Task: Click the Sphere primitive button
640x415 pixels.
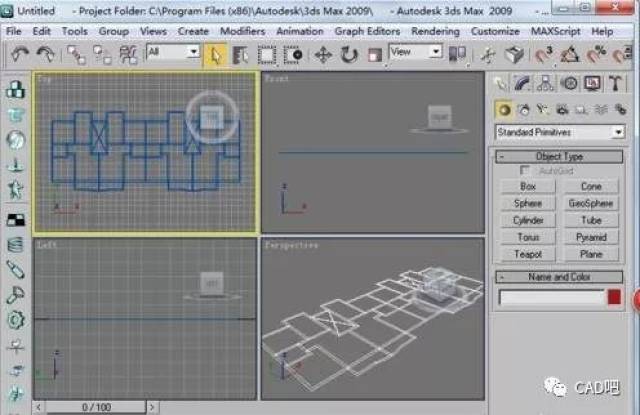Action: [x=528, y=203]
